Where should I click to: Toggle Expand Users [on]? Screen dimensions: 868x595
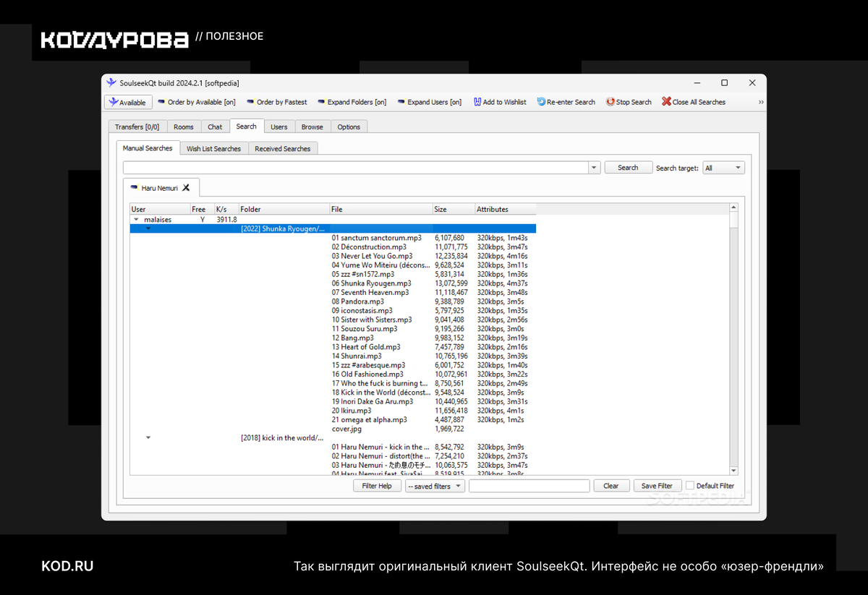point(429,103)
